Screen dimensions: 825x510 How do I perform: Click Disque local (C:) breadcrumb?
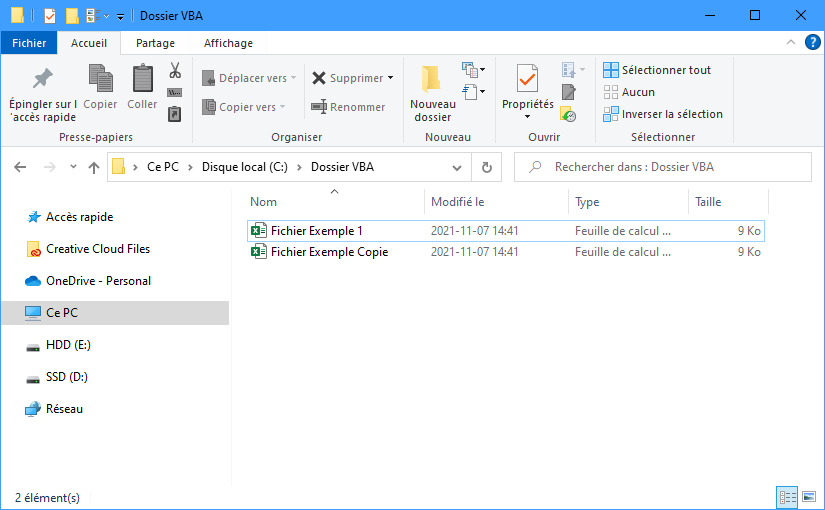[x=245, y=167]
